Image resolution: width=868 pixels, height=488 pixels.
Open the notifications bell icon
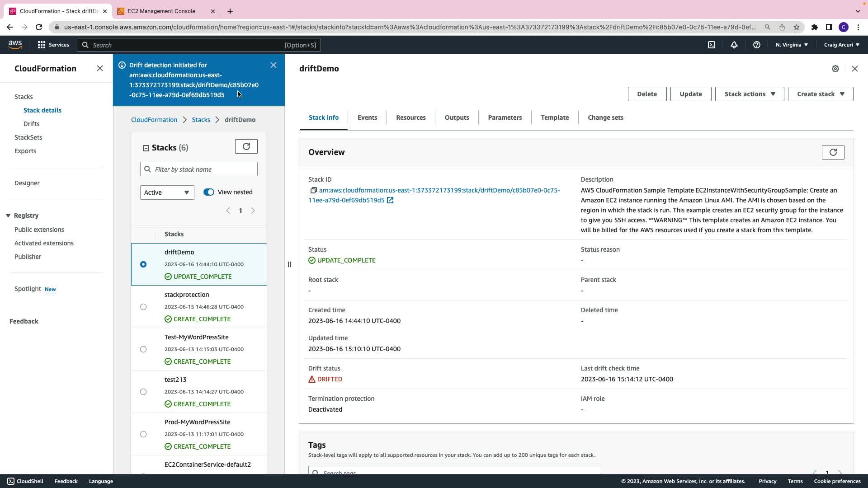(734, 45)
